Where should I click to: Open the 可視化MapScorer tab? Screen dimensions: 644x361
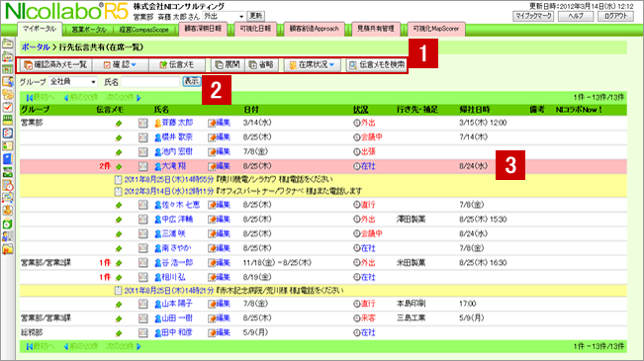[436, 29]
